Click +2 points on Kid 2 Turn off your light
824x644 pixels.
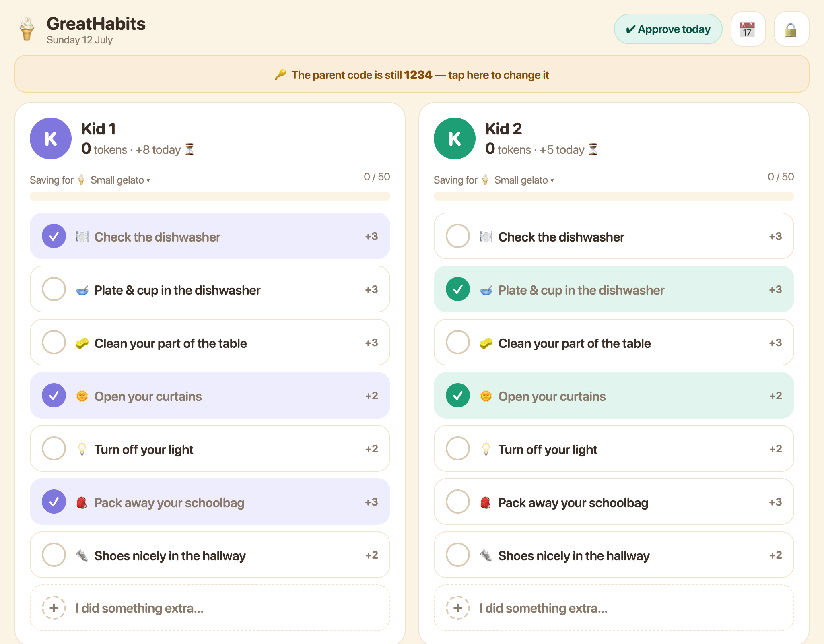click(x=775, y=449)
